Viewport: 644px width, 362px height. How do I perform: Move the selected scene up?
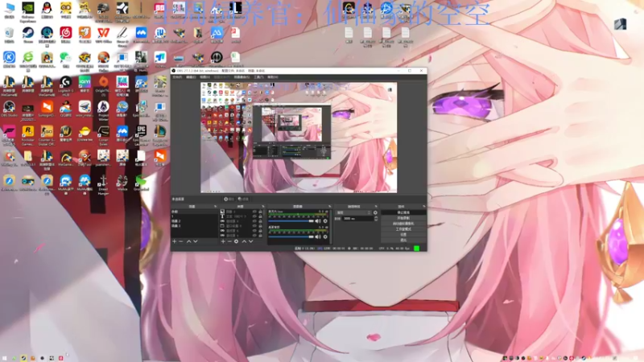(189, 241)
